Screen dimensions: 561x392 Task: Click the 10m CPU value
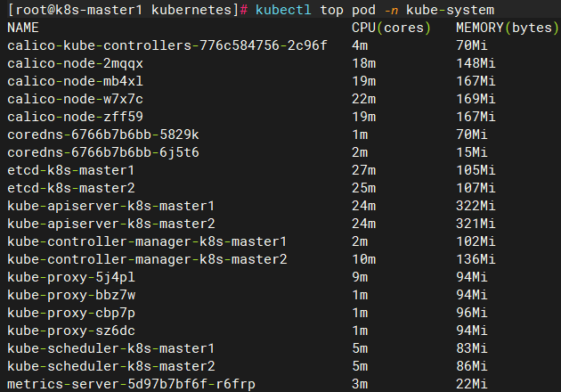pyautogui.click(x=363, y=259)
